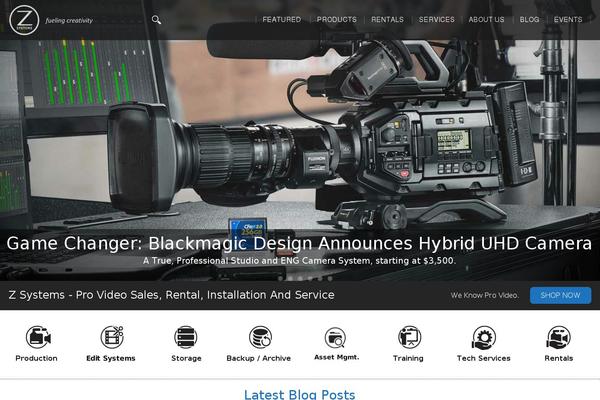Open the search magnifier icon
This screenshot has height=400, width=600.
156,20
